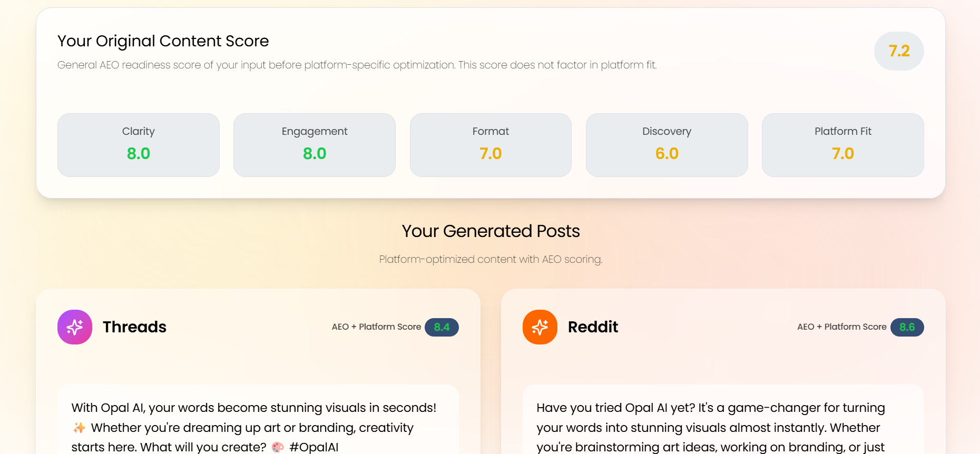
Task: Click the Discovery 6.0 score card
Action: (x=666, y=145)
